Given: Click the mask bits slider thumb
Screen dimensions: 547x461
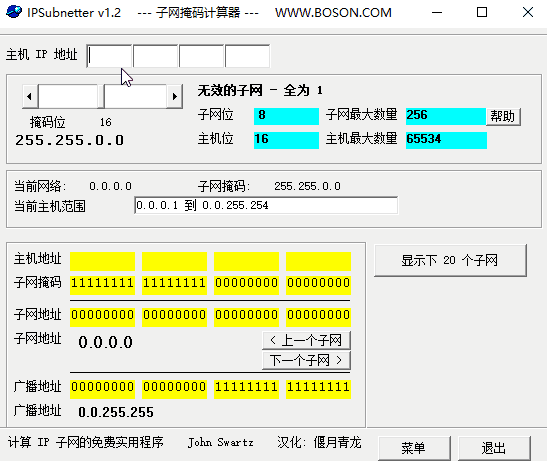Looking at the screenshot, I should click(101, 96).
